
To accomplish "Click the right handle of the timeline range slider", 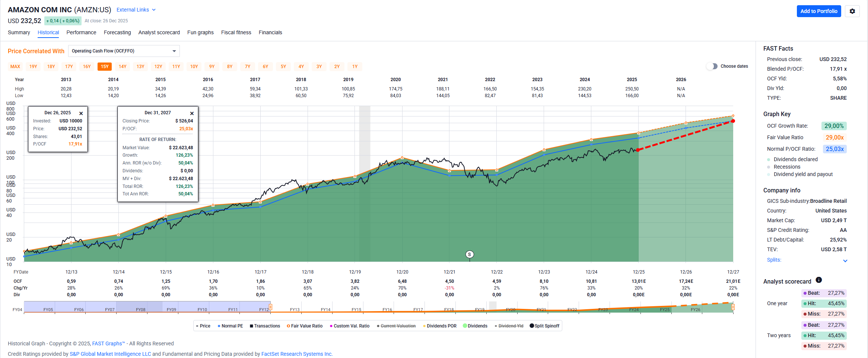I will point(733,307).
